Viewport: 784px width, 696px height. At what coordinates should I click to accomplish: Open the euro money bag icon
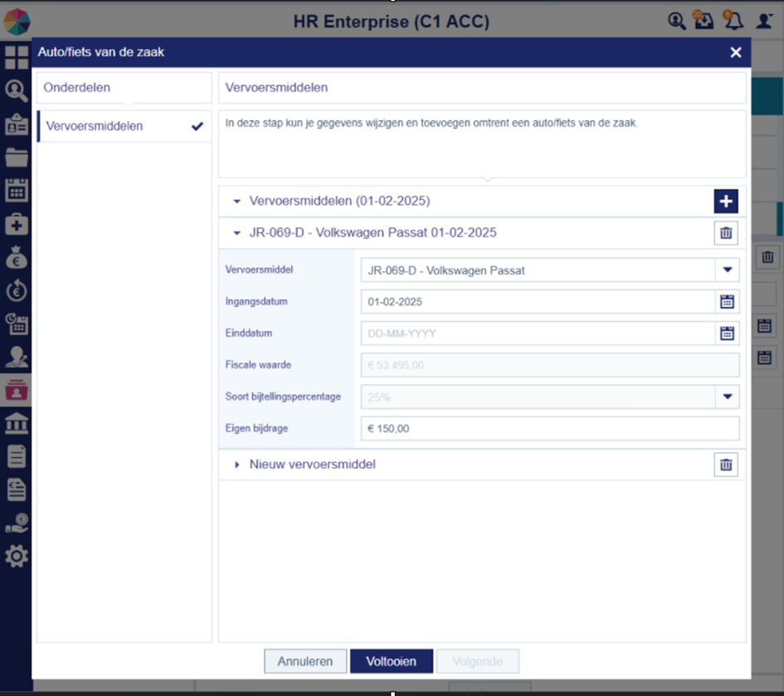17,257
